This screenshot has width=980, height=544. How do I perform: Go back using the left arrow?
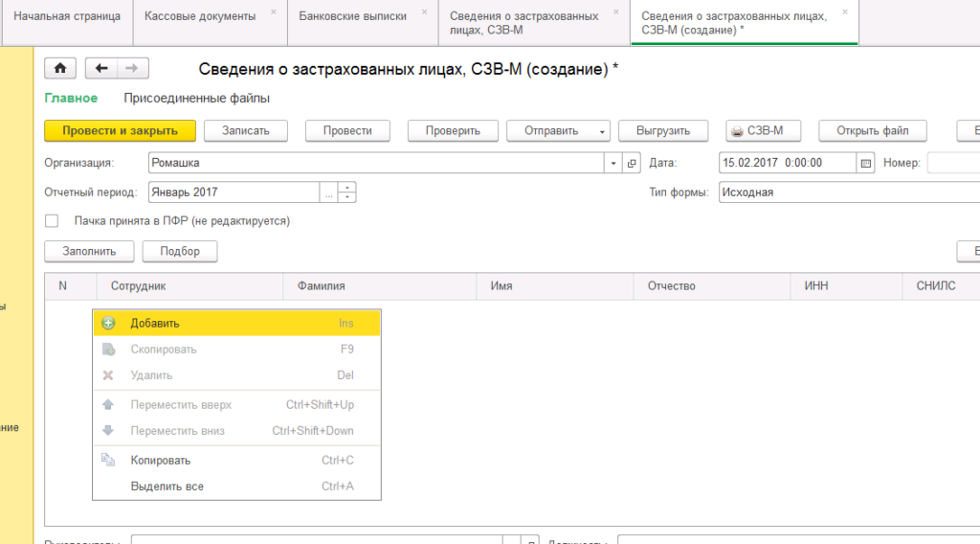tap(101, 68)
